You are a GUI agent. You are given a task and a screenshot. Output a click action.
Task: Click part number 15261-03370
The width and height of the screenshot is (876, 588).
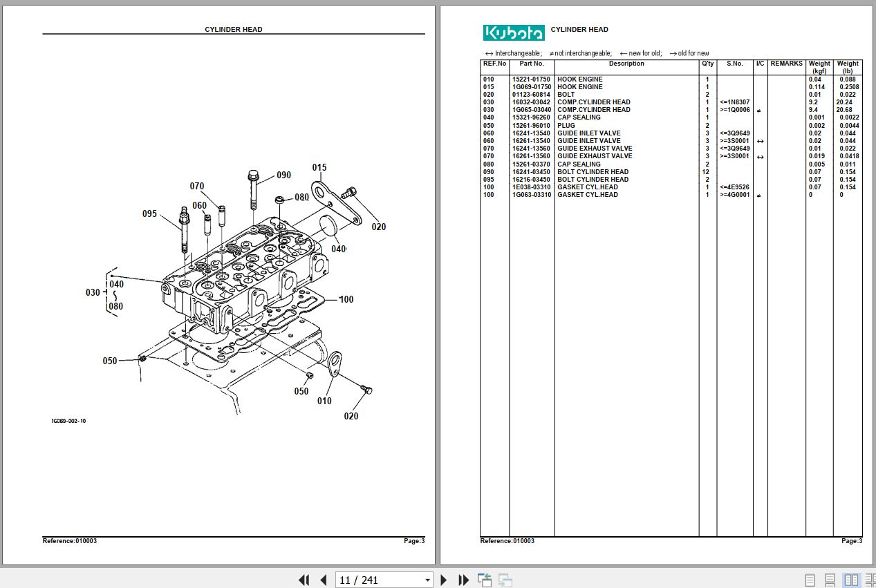pyautogui.click(x=531, y=164)
